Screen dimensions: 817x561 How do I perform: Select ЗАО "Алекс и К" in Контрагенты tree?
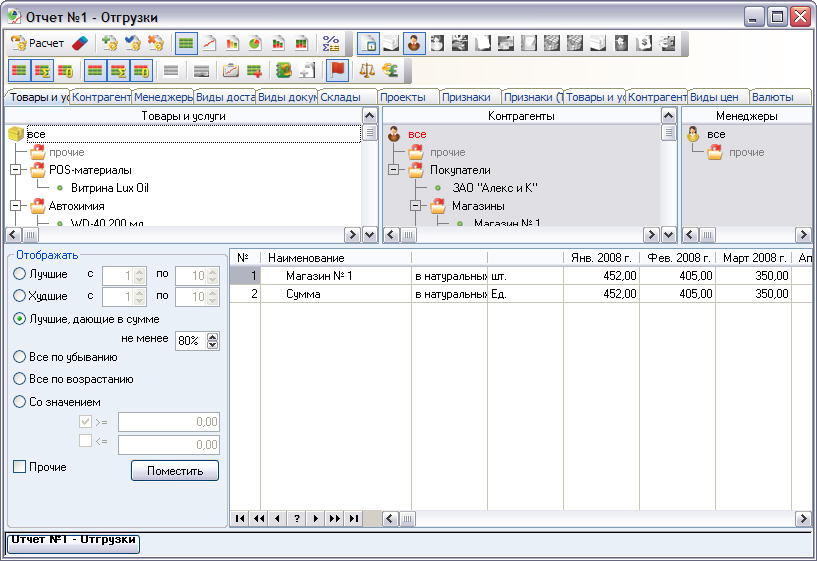[x=494, y=188]
